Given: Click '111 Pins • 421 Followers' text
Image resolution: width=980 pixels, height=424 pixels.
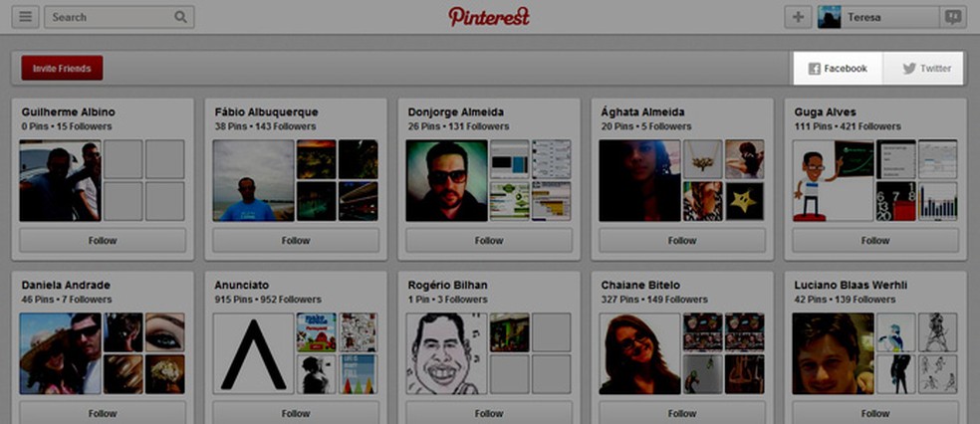Looking at the screenshot, I should [x=848, y=126].
